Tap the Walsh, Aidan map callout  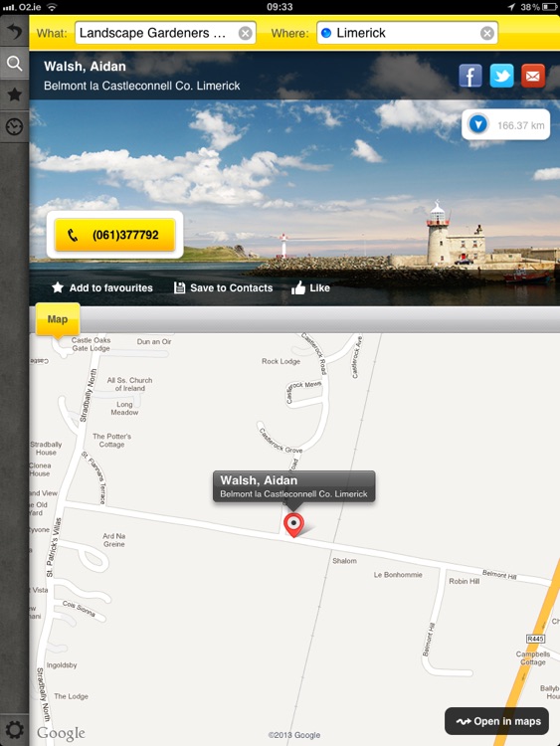[293, 486]
